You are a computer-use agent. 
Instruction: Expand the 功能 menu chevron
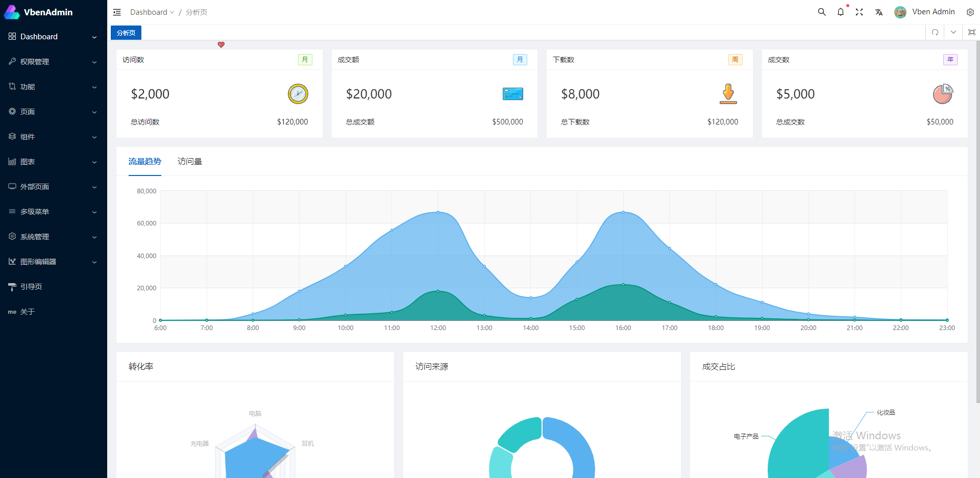pyautogui.click(x=94, y=87)
